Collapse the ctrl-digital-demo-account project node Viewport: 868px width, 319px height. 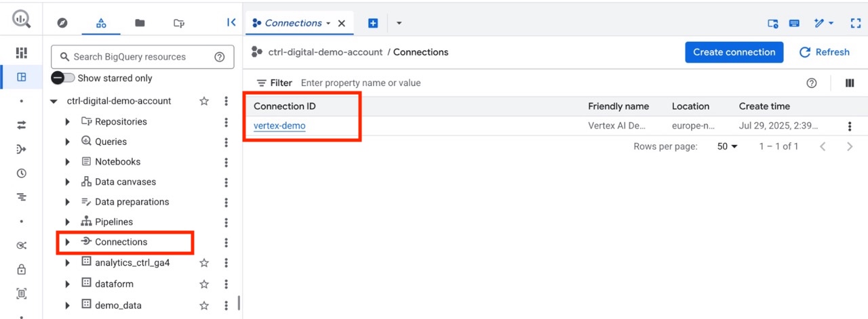54,102
